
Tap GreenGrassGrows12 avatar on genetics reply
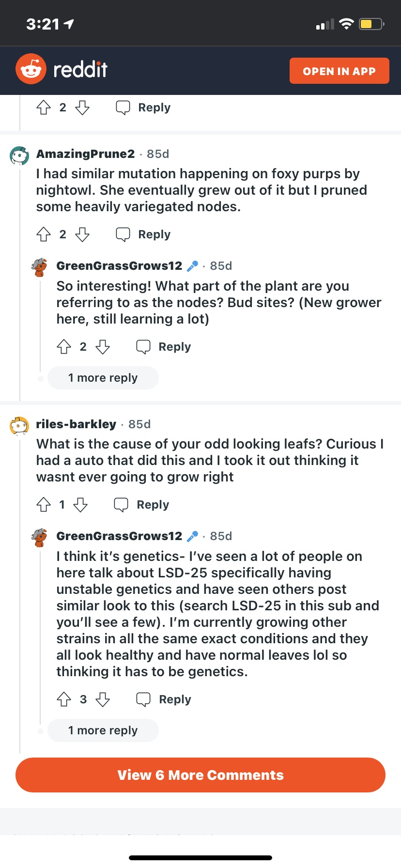(40, 538)
